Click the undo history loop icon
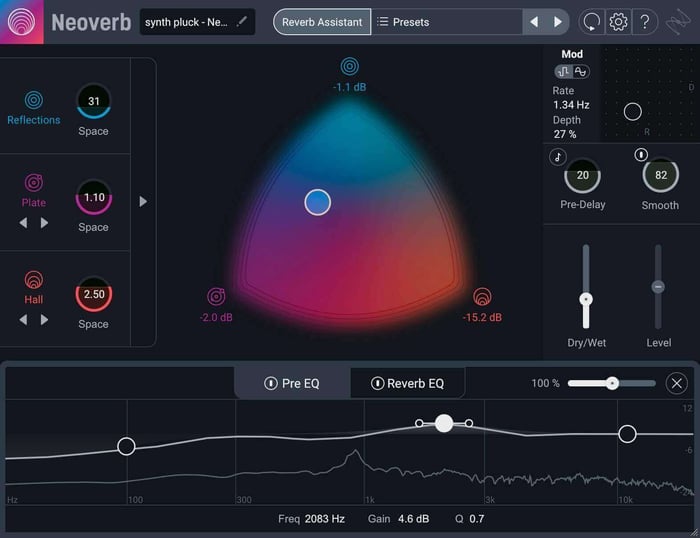700x538 pixels. pos(592,21)
